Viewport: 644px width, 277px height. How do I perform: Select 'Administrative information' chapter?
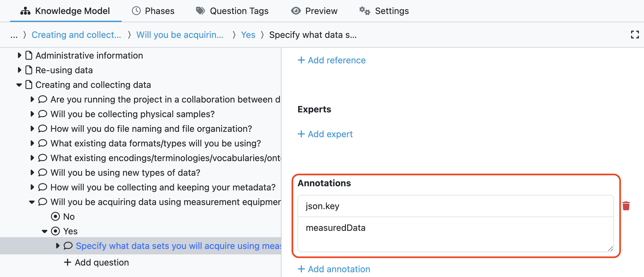(x=89, y=55)
